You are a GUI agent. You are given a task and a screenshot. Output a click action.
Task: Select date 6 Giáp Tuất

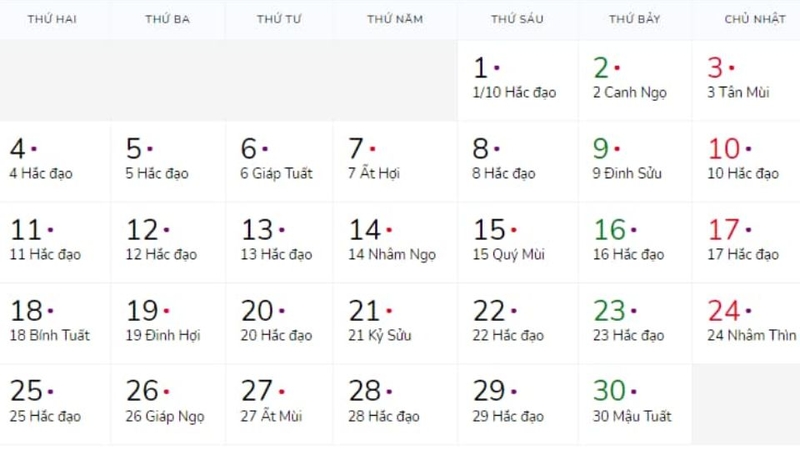279,161
